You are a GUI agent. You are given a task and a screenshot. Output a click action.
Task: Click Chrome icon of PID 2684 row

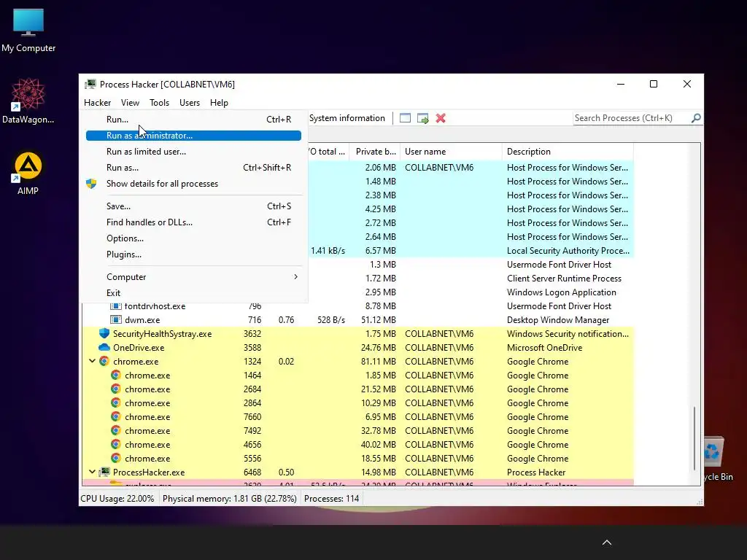[116, 389]
